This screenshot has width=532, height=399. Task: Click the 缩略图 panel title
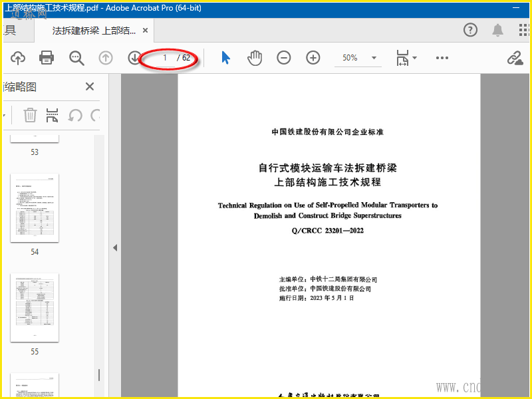click(x=21, y=87)
